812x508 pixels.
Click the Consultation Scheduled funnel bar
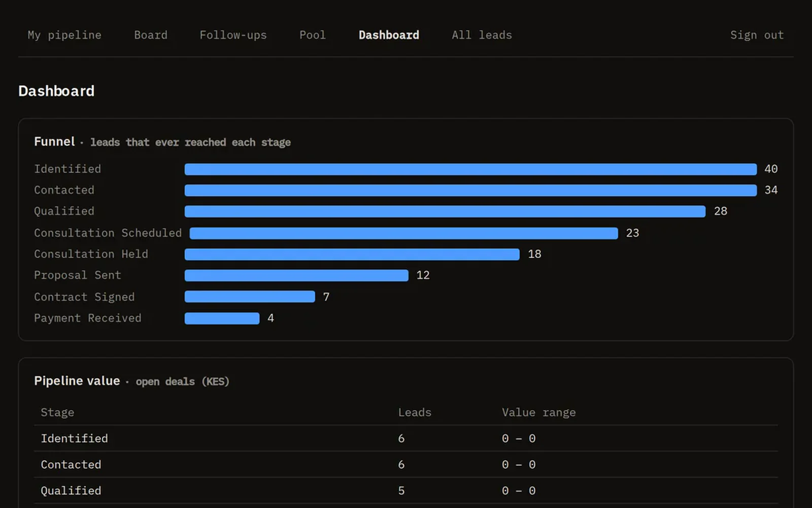point(404,233)
